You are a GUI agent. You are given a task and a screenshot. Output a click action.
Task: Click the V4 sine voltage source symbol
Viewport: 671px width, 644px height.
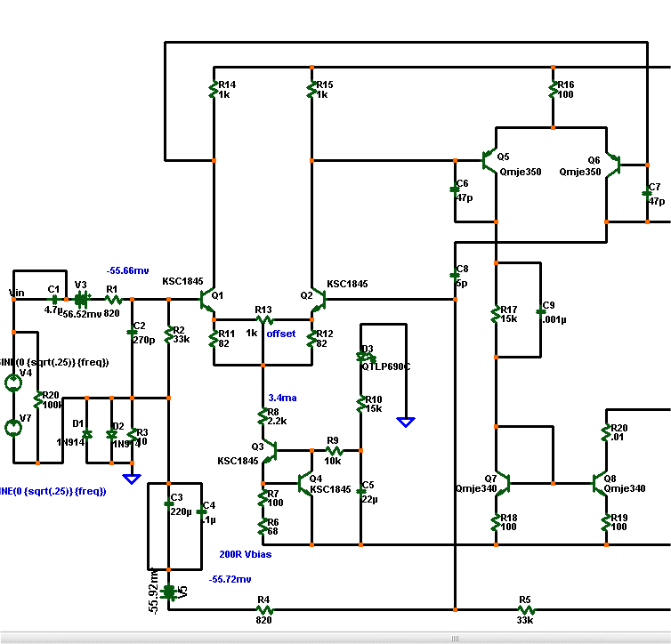click(x=13, y=382)
